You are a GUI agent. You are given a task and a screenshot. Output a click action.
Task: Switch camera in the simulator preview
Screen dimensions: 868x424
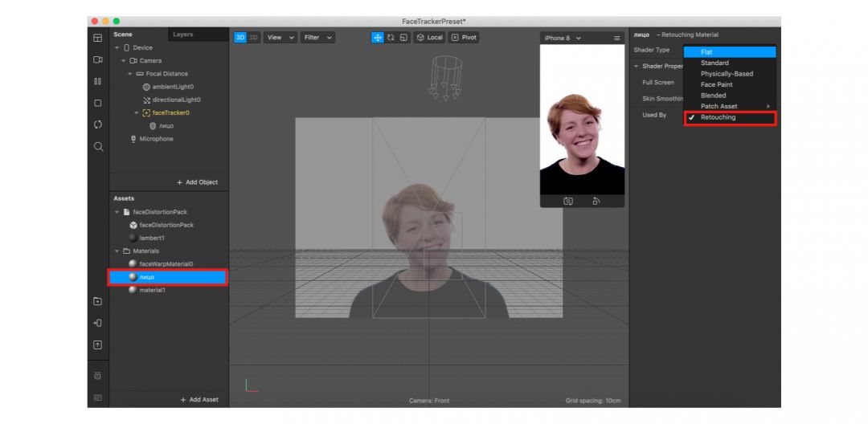tap(568, 202)
